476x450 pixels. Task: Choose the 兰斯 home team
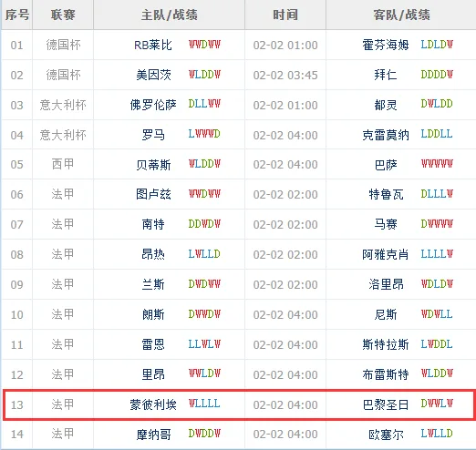(x=153, y=284)
